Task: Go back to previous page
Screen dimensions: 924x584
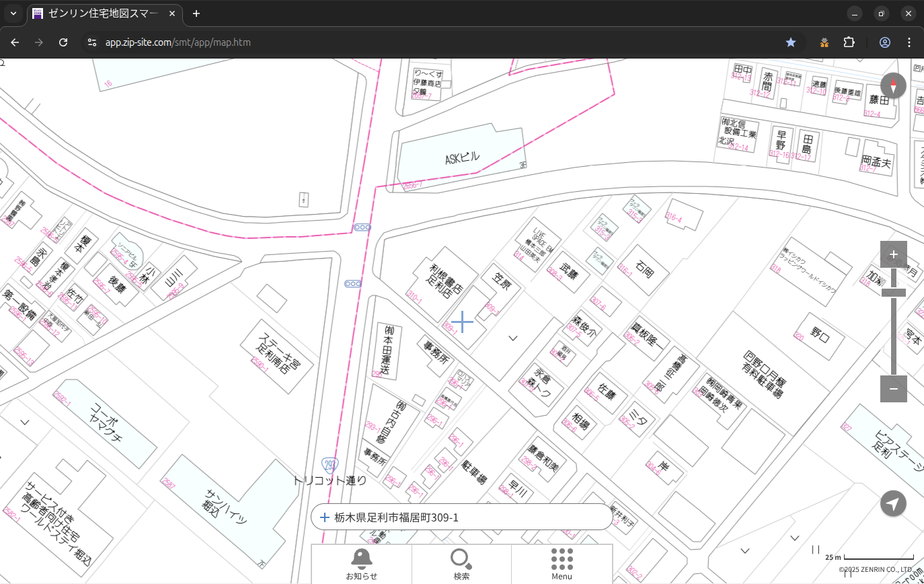Action: [x=15, y=42]
